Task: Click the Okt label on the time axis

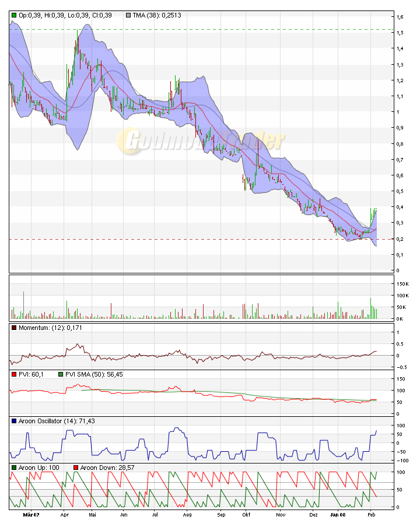Action: (247, 515)
